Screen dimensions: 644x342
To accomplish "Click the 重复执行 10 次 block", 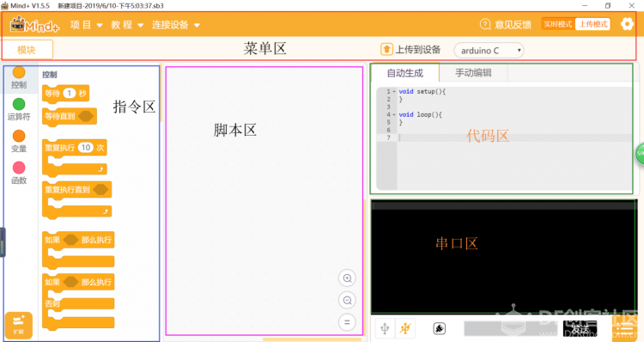I will (75, 157).
